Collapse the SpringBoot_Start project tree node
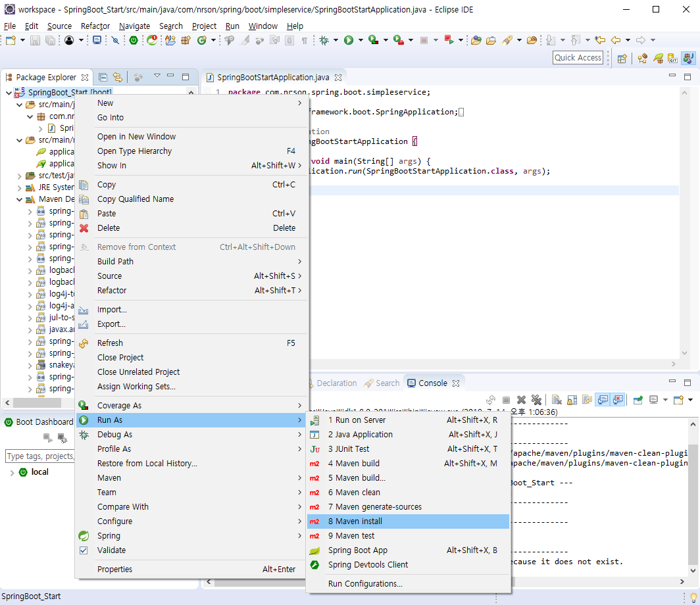This screenshot has width=700, height=605. 9,93
